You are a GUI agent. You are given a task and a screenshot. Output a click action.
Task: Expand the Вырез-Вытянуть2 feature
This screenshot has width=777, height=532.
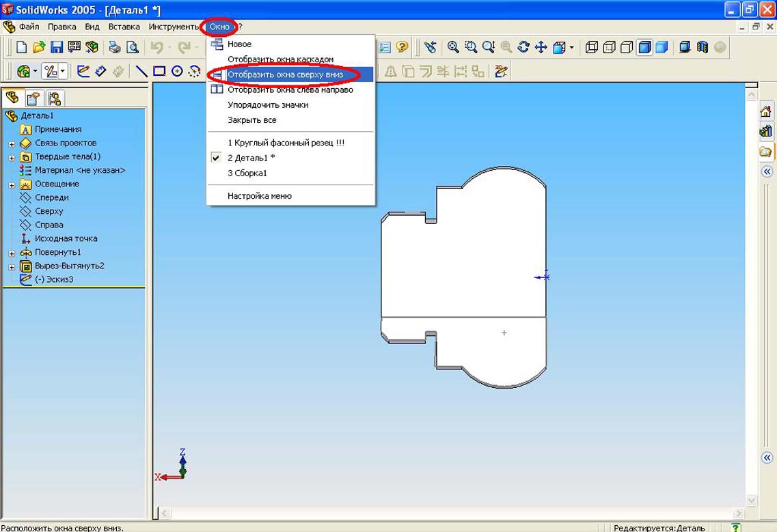point(12,268)
